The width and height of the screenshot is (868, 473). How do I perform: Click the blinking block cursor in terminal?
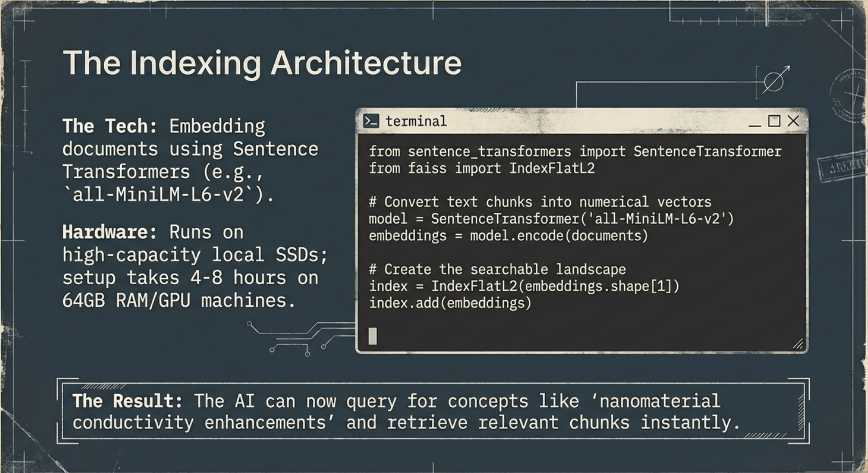click(x=372, y=336)
